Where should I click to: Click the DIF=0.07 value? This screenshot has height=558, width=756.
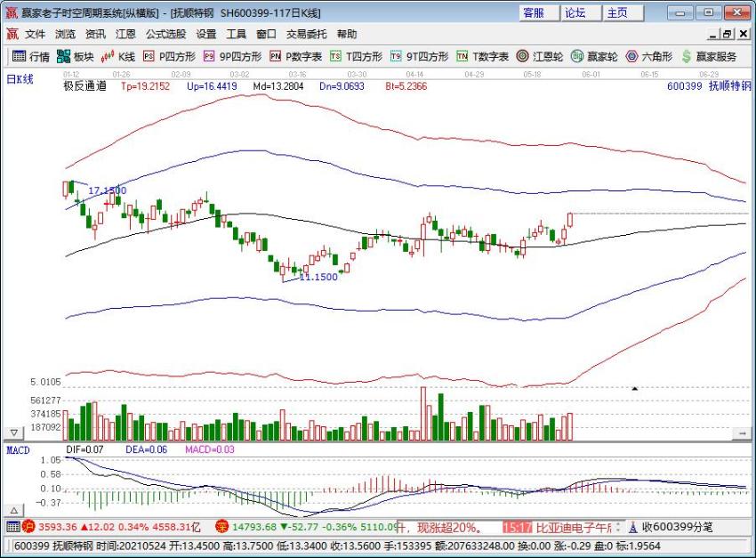(84, 449)
